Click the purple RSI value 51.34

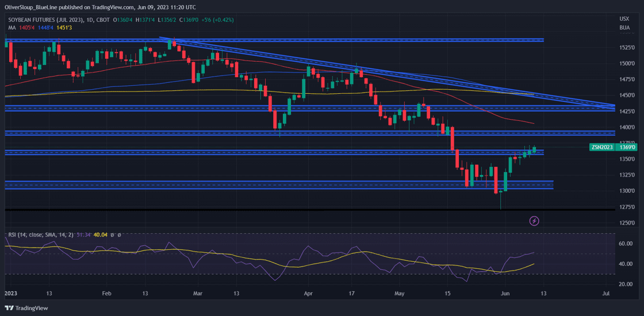coord(84,235)
